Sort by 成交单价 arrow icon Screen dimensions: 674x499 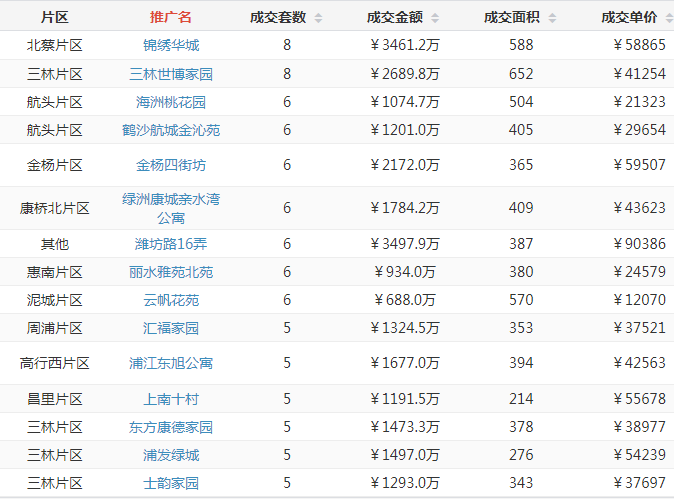(x=669, y=18)
